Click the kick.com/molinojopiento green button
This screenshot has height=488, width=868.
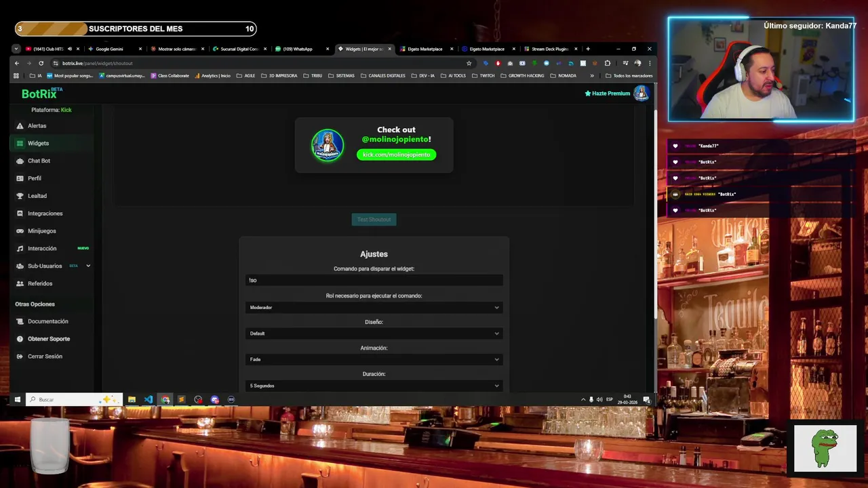coord(396,155)
